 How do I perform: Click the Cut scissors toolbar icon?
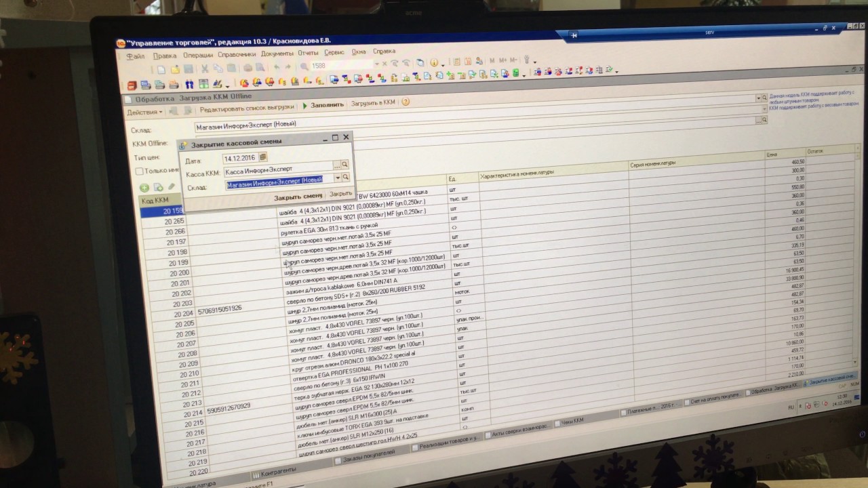(x=204, y=68)
